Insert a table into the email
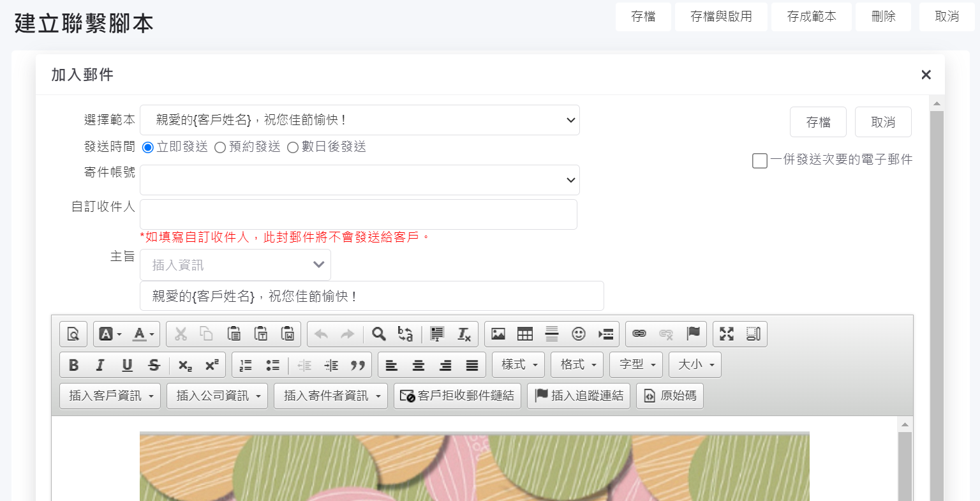980x501 pixels. click(x=525, y=334)
